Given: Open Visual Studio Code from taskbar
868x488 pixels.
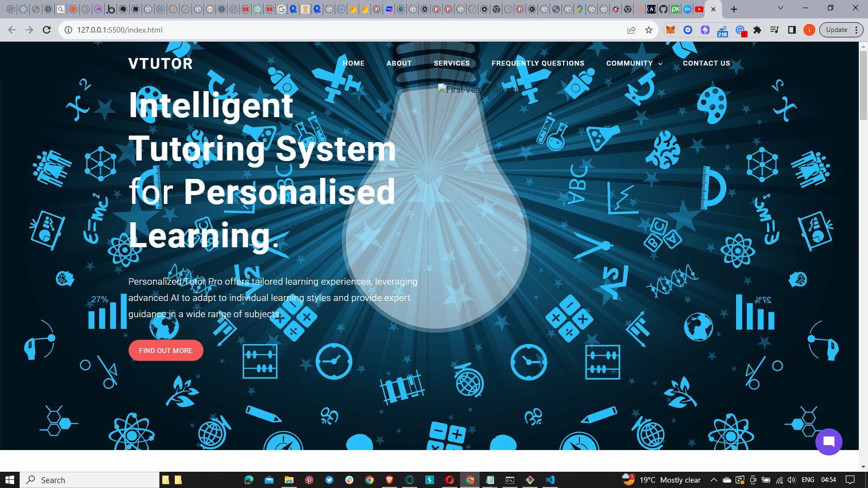Looking at the screenshot, I should pyautogui.click(x=550, y=480).
